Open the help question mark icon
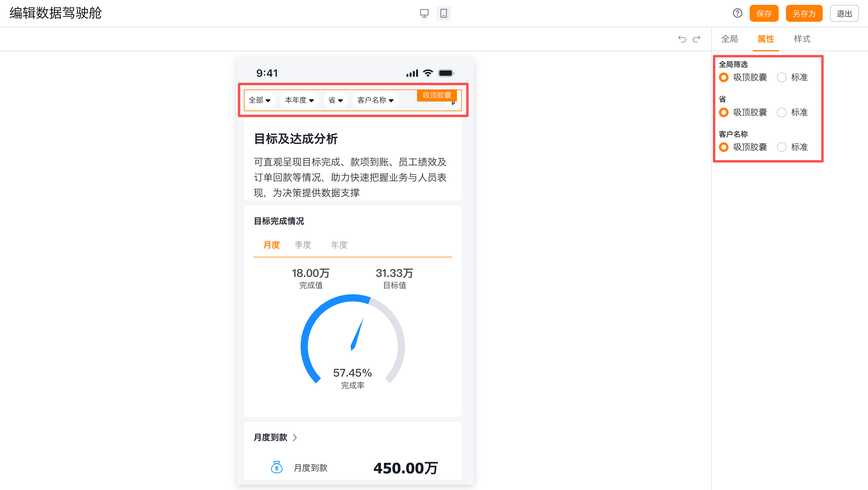The height and width of the screenshot is (490, 868). [737, 14]
